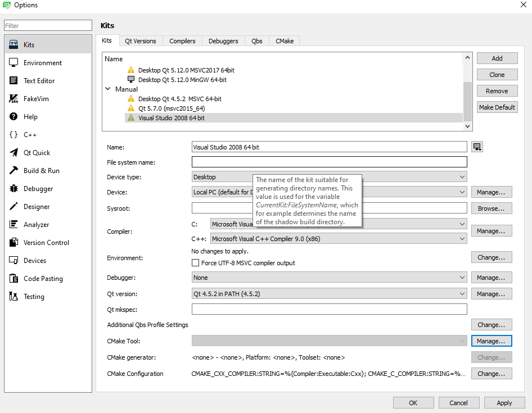The width and height of the screenshot is (532, 413).
Task: Open the Debugger bug icon
Action: tap(13, 188)
